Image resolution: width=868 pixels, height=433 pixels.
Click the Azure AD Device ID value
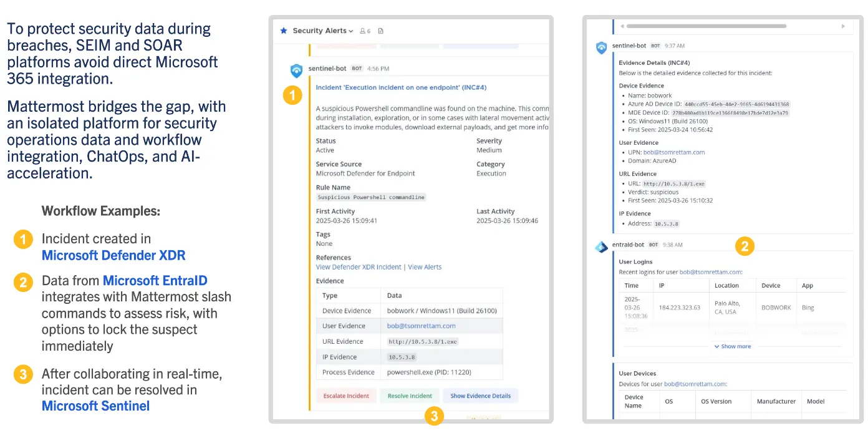(x=736, y=104)
